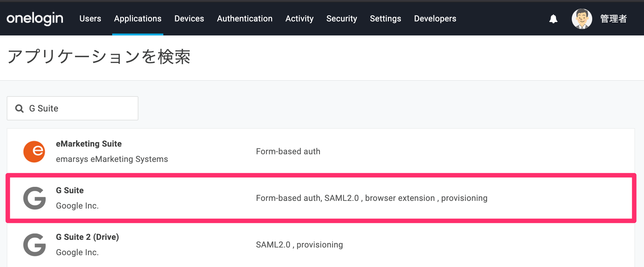
Task: Click 'Google Inc.' under G Suite
Action: [x=77, y=206]
